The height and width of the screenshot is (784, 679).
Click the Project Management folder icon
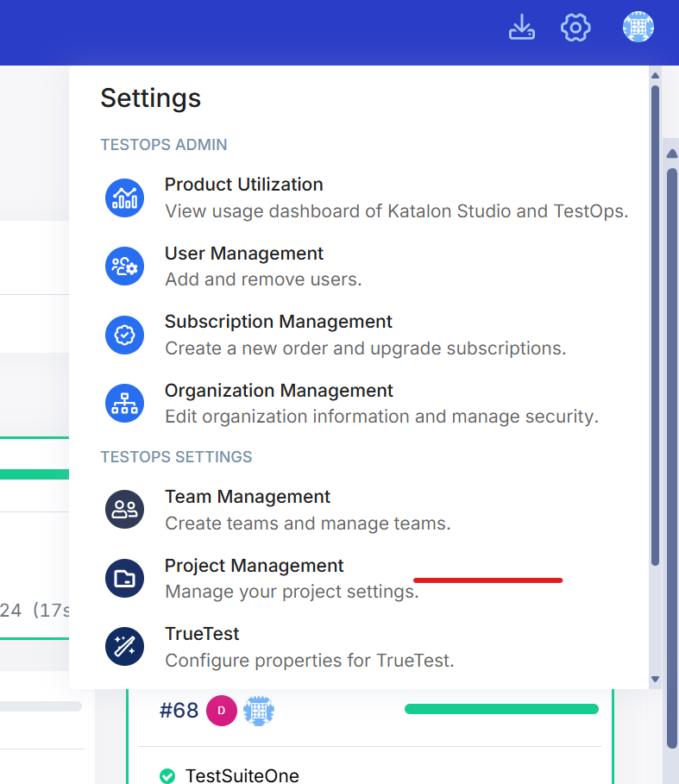(x=124, y=578)
